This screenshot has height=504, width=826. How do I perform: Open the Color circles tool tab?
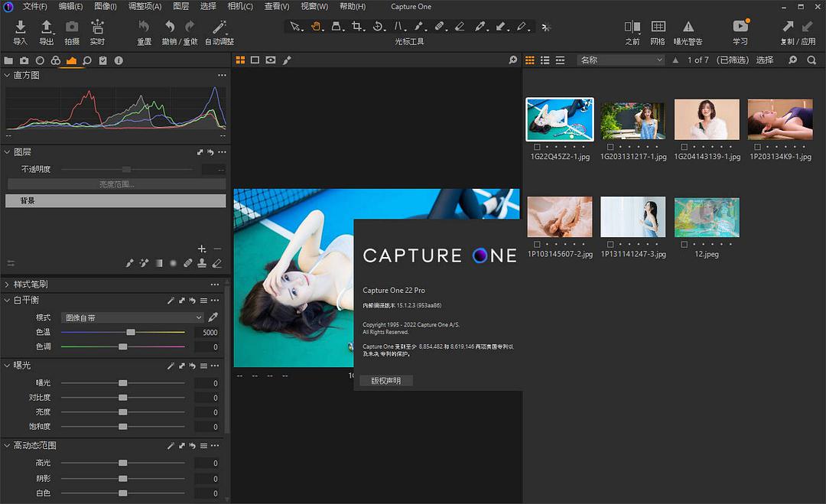point(55,60)
